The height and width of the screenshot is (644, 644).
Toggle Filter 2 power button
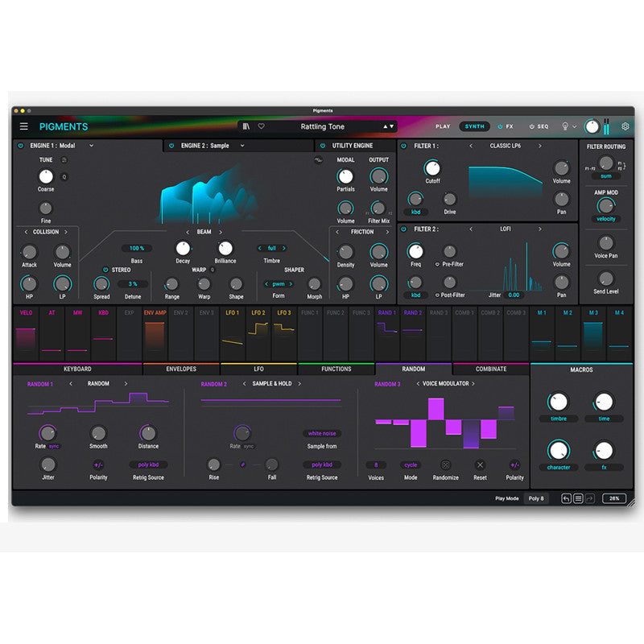(x=404, y=229)
